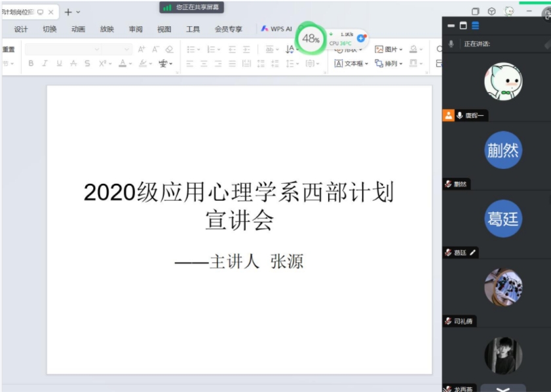This screenshot has width=551, height=392.
Task: Open the 排列 arrange dropdown
Action: [x=389, y=63]
